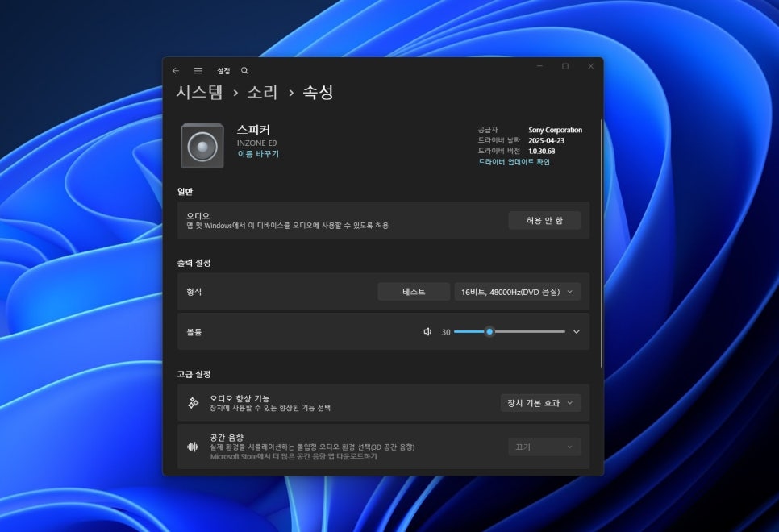Minimize the Settings window
The height and width of the screenshot is (532, 779).
click(539, 66)
